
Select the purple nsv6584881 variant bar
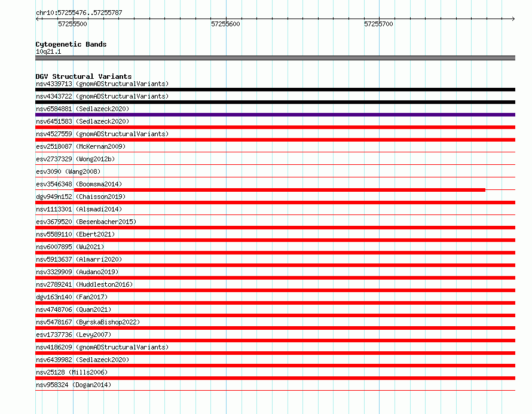click(275, 115)
